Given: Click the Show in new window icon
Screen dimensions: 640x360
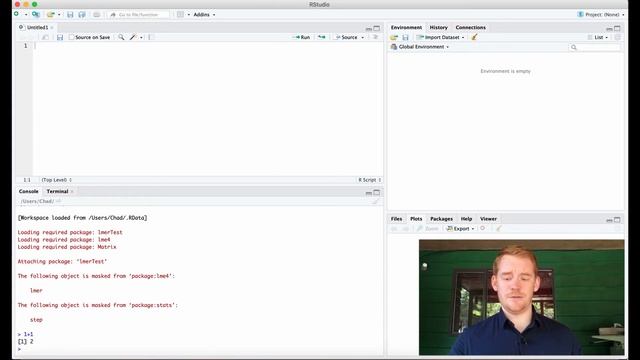Looking at the screenshot, I should pos(45,37).
